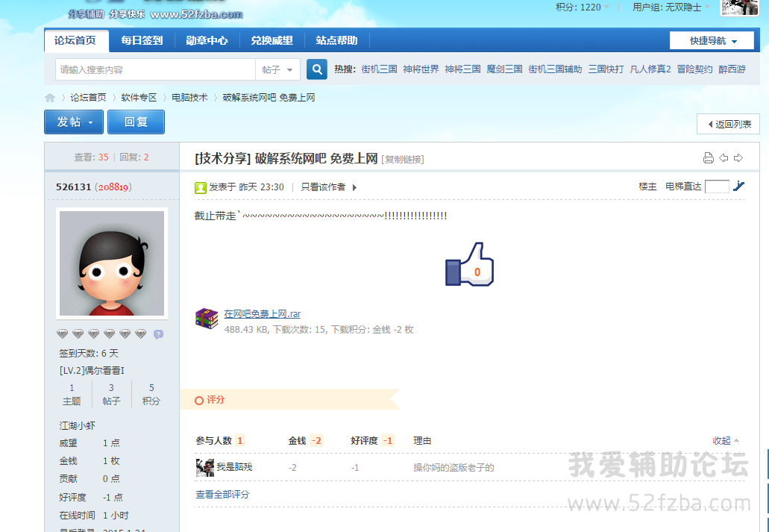The height and width of the screenshot is (532, 769).
Task: Click the author's UID 208819
Action: (x=113, y=187)
